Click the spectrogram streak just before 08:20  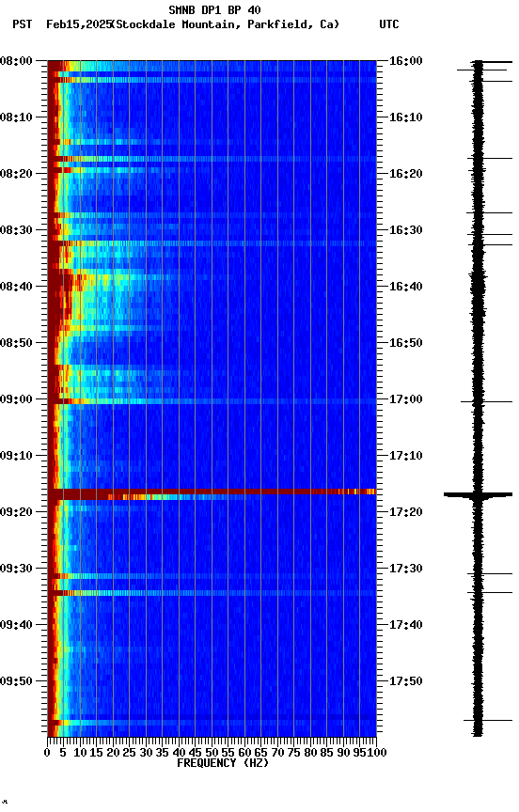pyautogui.click(x=212, y=159)
